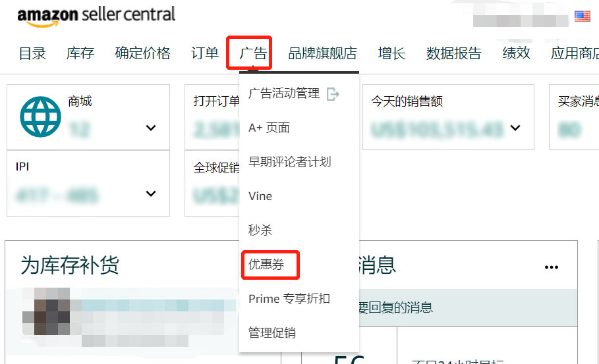599x364 pixels.
Task: Expand the 商城 card chevron
Action: pyautogui.click(x=151, y=128)
